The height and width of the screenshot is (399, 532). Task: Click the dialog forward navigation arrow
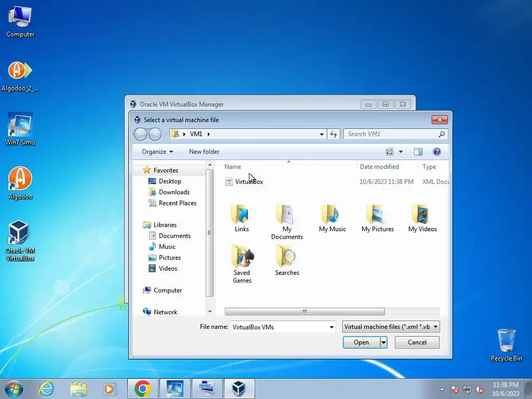point(155,134)
